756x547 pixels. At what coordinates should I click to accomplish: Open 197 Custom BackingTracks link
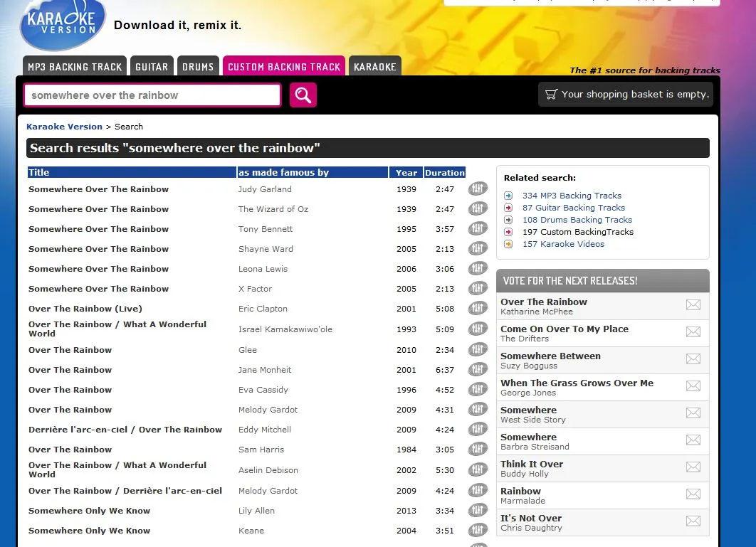578,231
